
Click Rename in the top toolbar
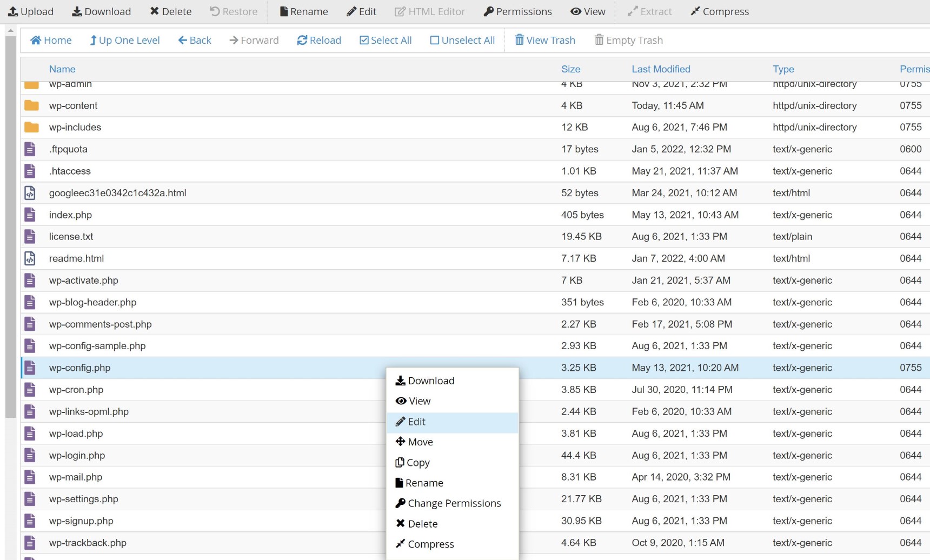point(304,11)
